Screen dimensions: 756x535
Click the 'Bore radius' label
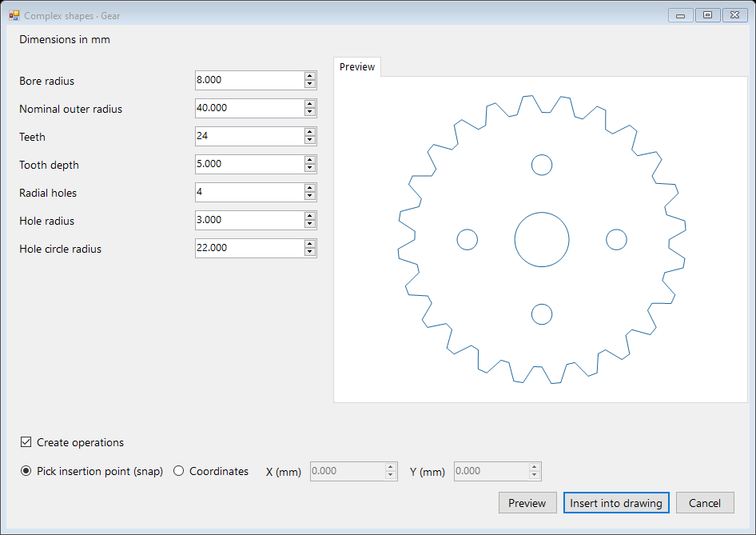pyautogui.click(x=47, y=81)
